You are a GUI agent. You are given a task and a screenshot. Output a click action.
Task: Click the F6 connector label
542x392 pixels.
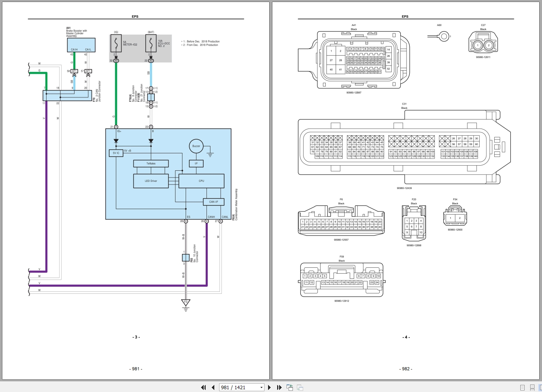coord(341,200)
